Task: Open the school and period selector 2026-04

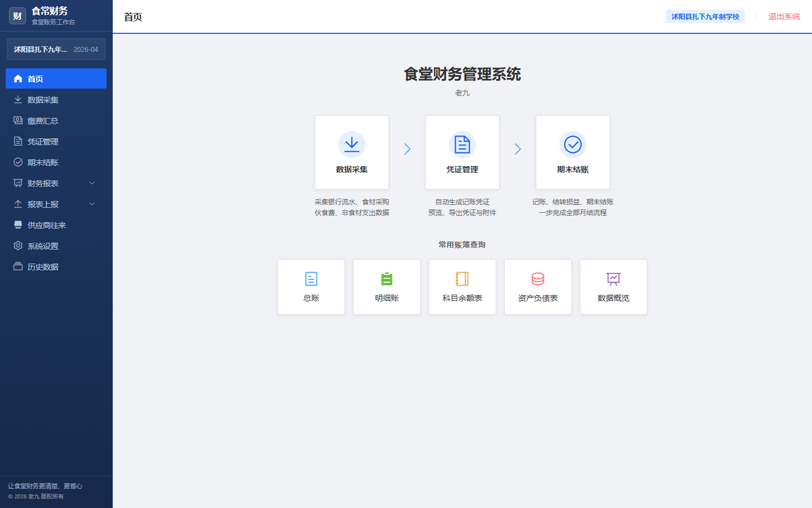Action: [56, 49]
